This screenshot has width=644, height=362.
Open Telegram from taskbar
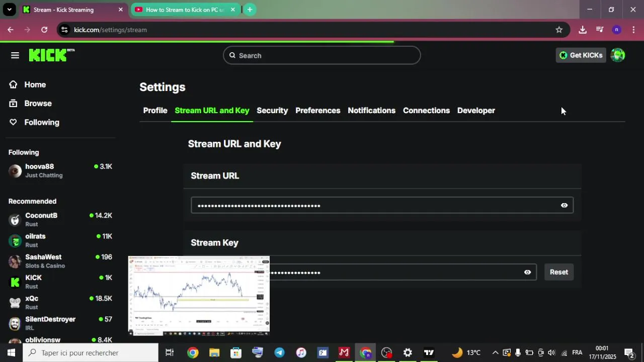point(279,352)
